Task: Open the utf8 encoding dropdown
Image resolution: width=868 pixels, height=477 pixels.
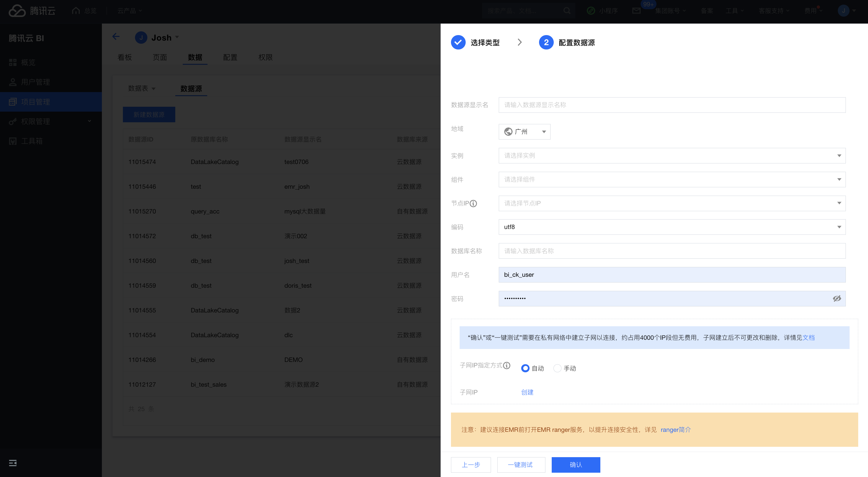Action: pos(672,227)
